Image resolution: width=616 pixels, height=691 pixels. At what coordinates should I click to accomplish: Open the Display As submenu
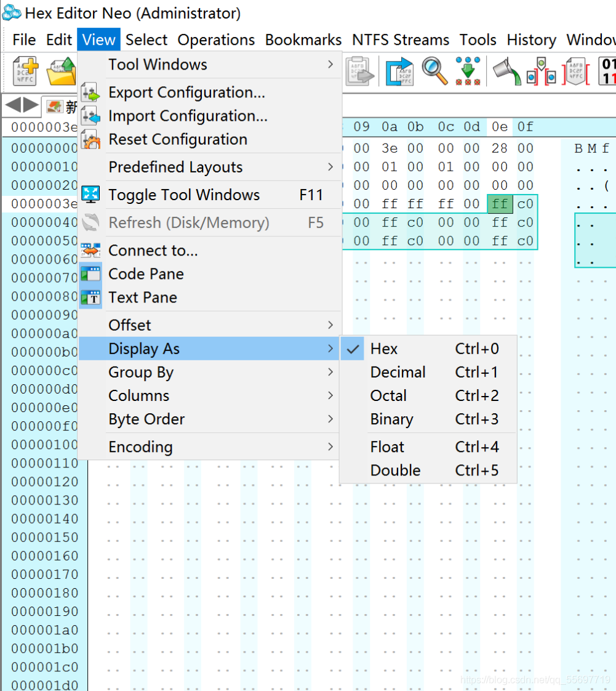[210, 349]
